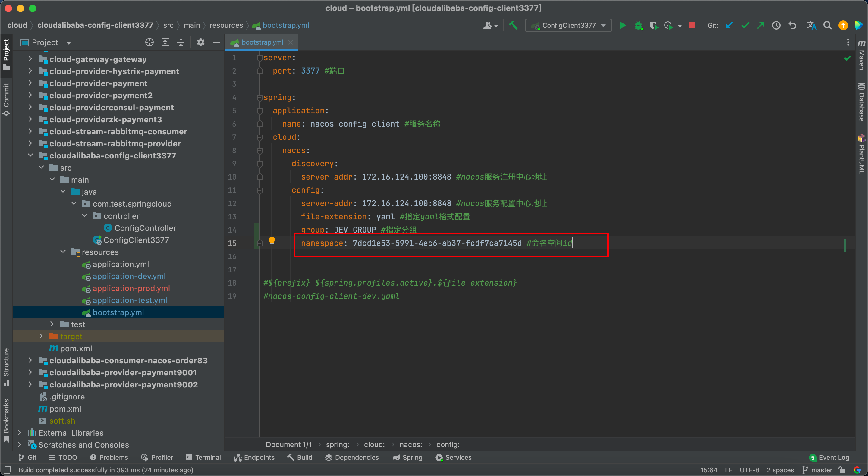The width and height of the screenshot is (868, 476).
Task: Expand all in Project panel
Action: (165, 42)
